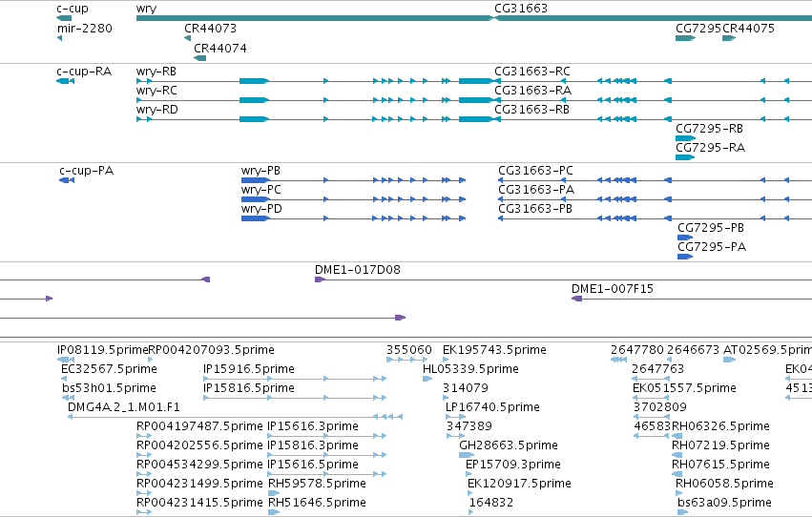Select the c-cup gene label
Viewport: 812px width, 517px height.
73,9
